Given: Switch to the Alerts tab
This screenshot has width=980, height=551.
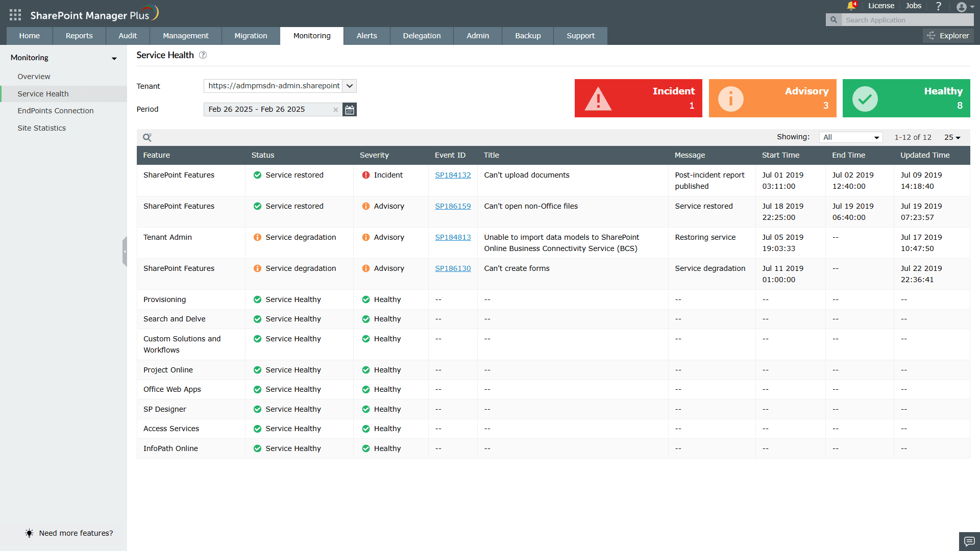Looking at the screenshot, I should coord(366,36).
